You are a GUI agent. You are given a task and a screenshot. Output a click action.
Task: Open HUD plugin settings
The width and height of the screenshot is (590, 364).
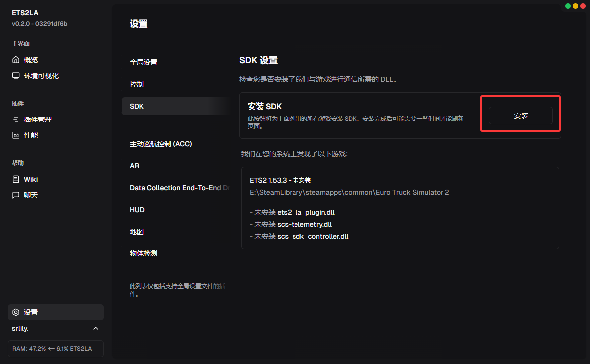[x=137, y=210]
